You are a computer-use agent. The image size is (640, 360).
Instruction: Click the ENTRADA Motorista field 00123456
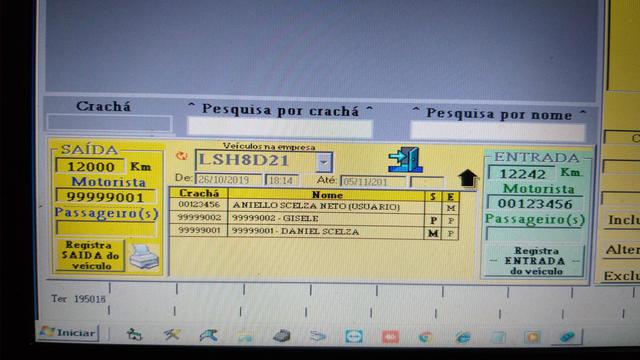click(535, 203)
